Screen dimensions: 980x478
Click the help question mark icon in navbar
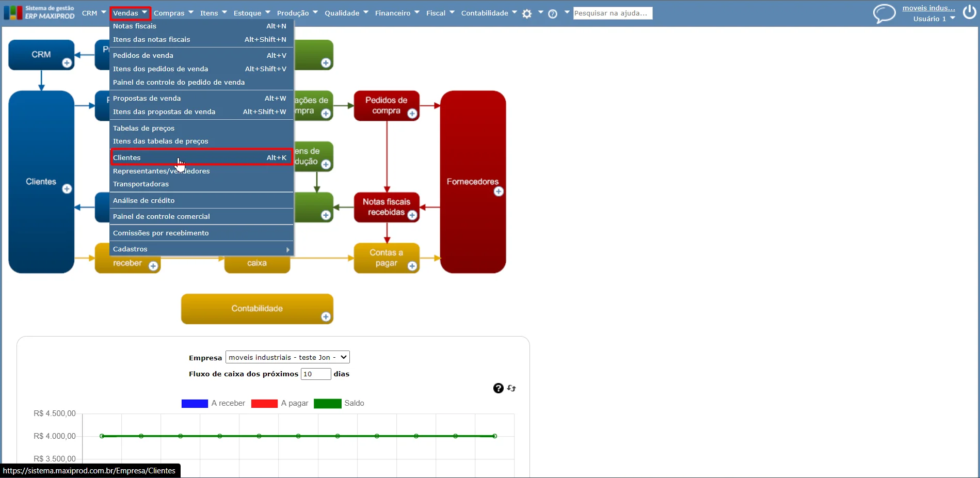553,14
